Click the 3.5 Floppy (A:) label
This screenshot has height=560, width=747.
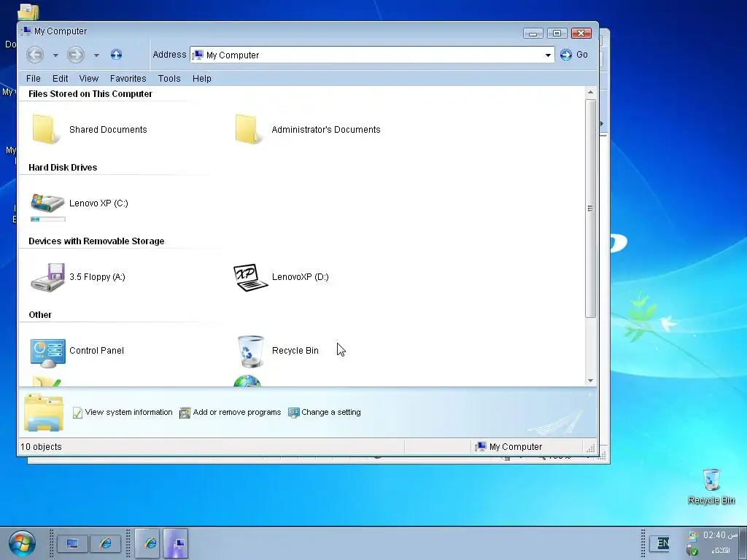[x=97, y=277]
